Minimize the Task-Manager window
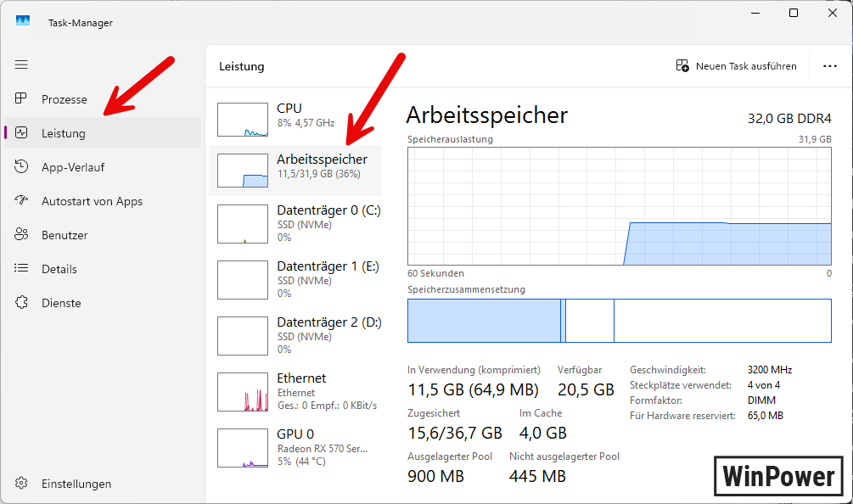853x504 pixels. pyautogui.click(x=755, y=13)
